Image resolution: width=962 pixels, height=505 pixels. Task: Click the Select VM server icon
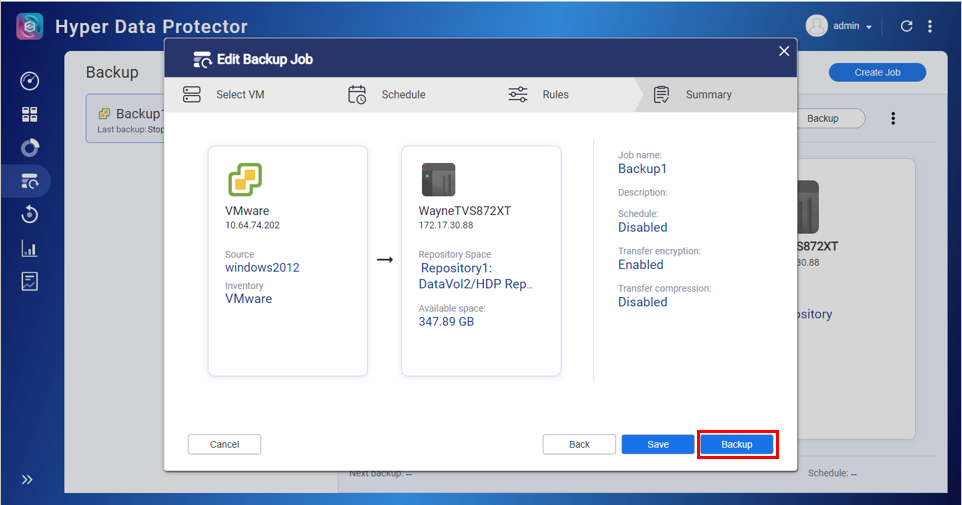tap(192, 94)
